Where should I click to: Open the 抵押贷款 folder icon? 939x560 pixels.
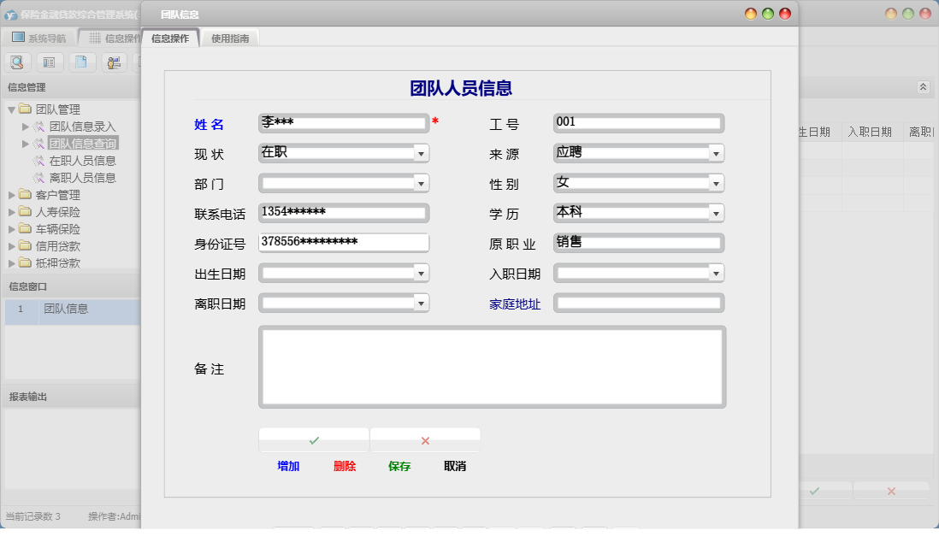click(24, 262)
